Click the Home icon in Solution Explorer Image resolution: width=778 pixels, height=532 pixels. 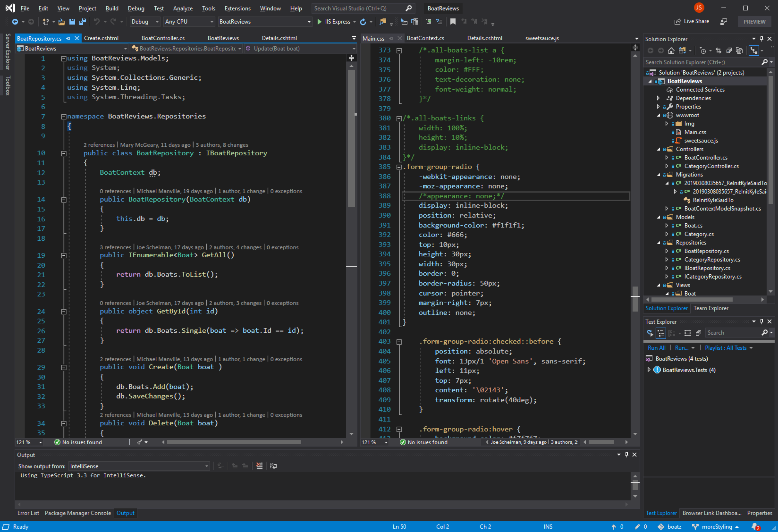click(671, 50)
